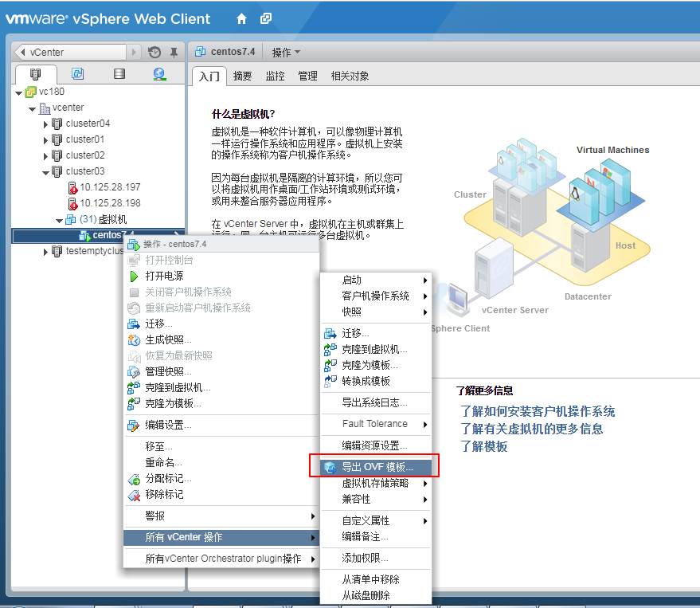Click host icon for 10.125.28.197
This screenshot has width=700, height=608.
(x=72, y=187)
